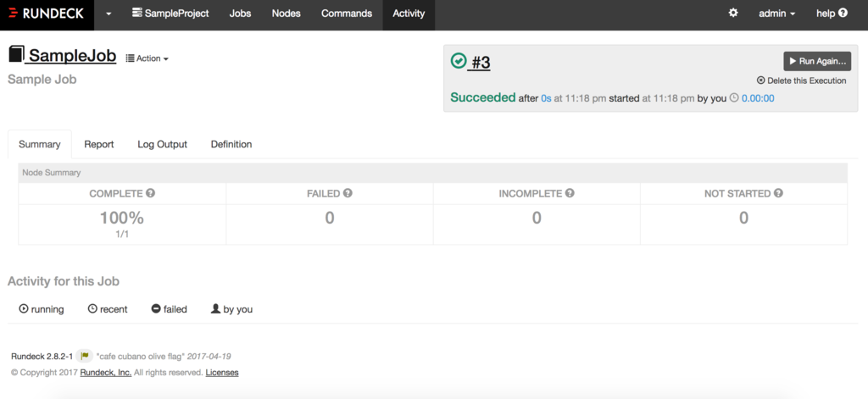Open the settings gear icon
The image size is (868, 399).
tap(733, 13)
